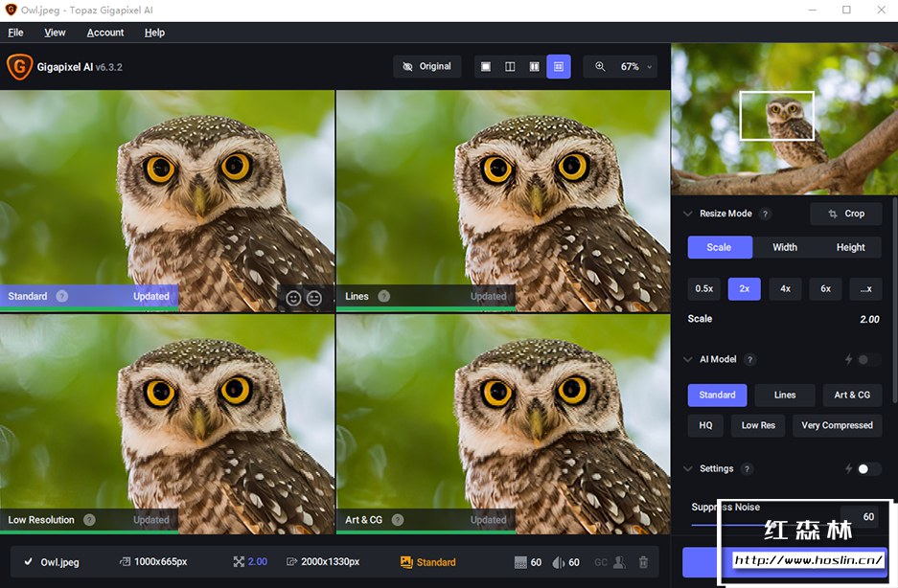Screen dimensions: 898x588
Task: Select the split view layout icon
Action: tap(510, 67)
